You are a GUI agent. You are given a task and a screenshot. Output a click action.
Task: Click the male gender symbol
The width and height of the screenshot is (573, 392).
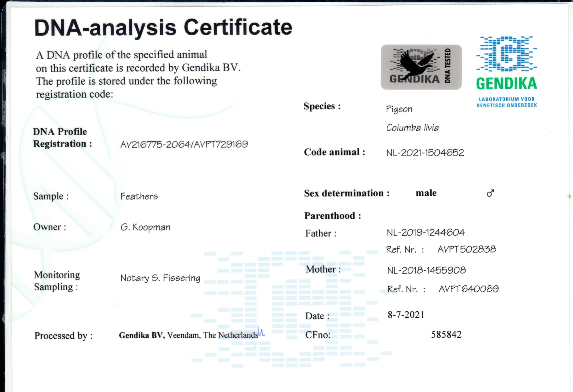point(490,193)
